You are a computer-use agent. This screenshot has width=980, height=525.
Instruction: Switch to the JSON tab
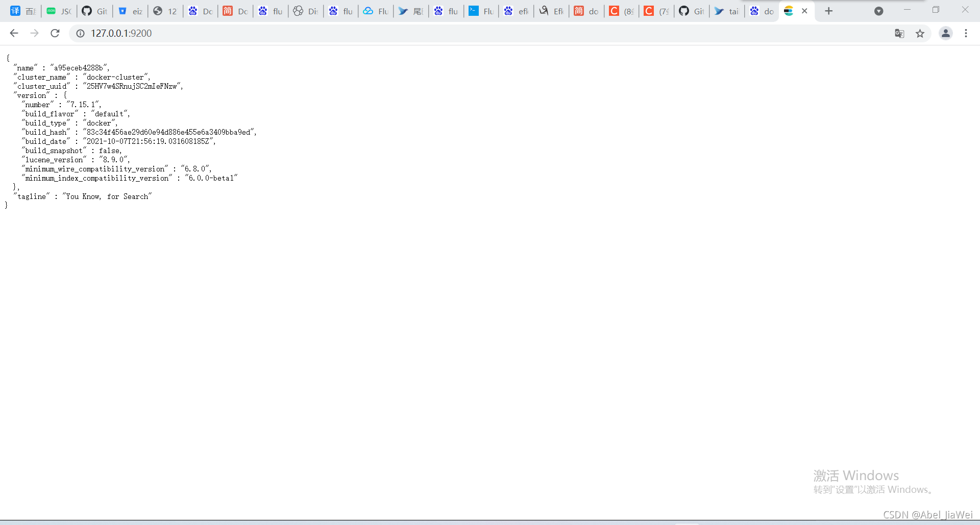click(x=59, y=11)
